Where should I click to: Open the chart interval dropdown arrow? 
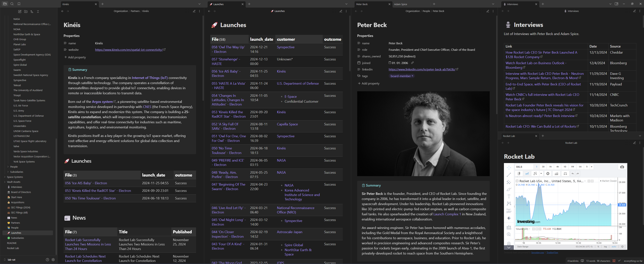coord(591,167)
